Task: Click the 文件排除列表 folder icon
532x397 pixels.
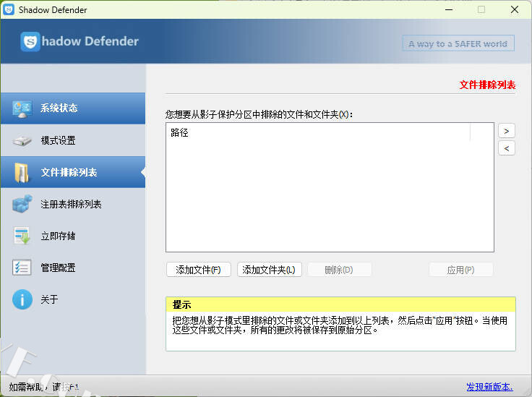Action: click(22, 172)
